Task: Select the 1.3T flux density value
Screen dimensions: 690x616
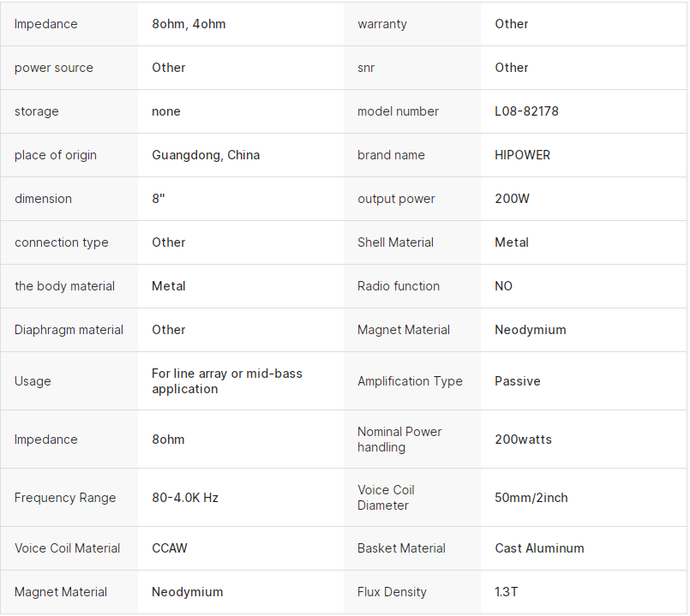Action: pyautogui.click(x=507, y=592)
